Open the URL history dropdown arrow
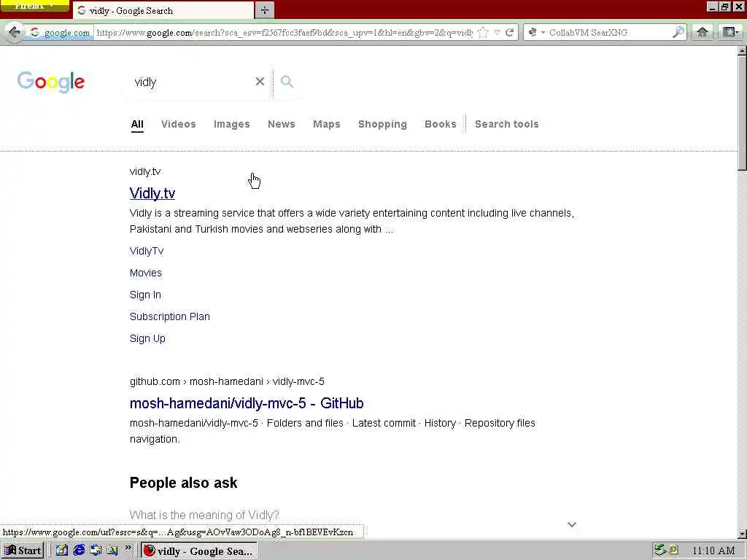This screenshot has height=560, width=747. tap(497, 32)
